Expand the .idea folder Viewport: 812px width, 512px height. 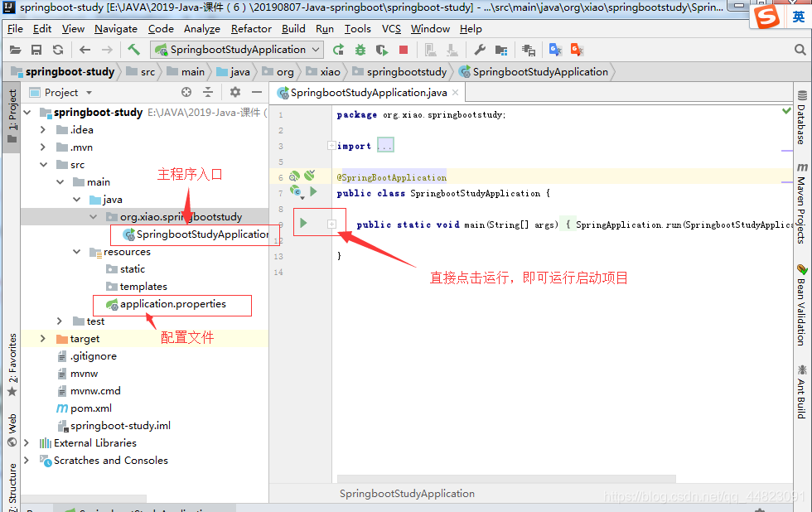(x=43, y=130)
